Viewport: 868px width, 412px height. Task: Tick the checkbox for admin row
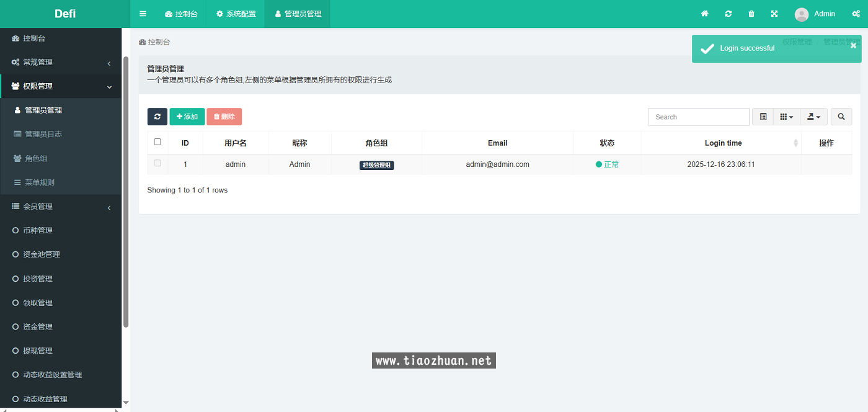pos(157,163)
